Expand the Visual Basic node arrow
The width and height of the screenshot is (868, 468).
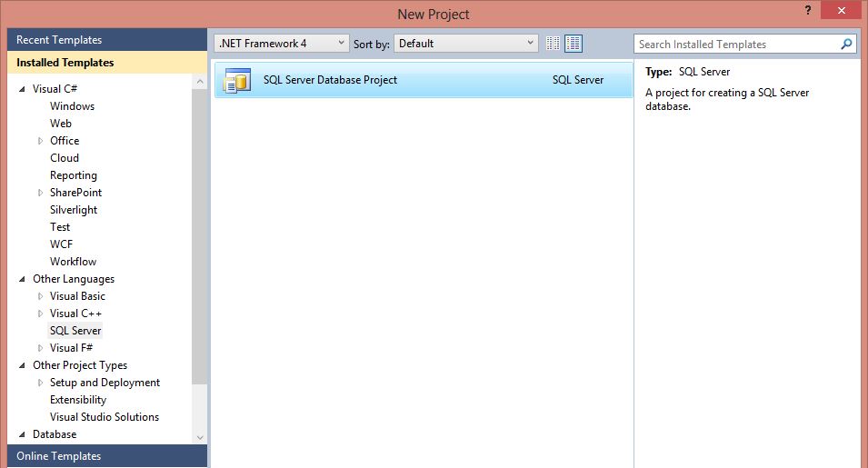[x=40, y=296]
